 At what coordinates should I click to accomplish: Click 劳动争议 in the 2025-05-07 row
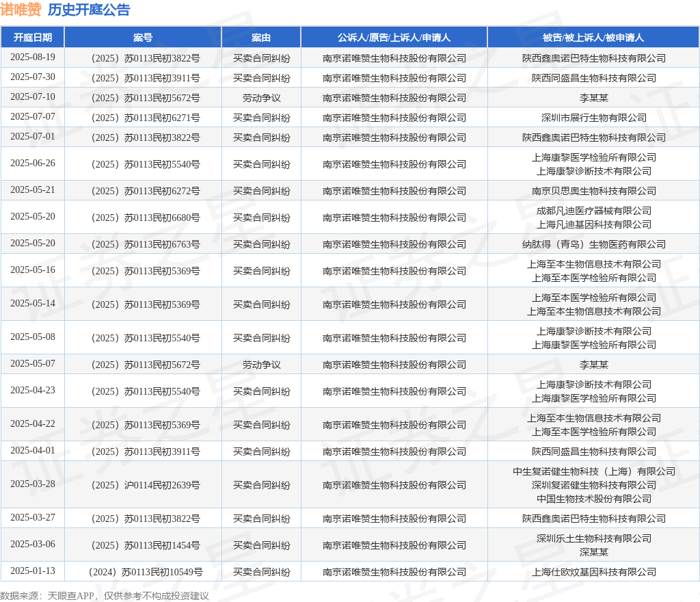coord(262,365)
